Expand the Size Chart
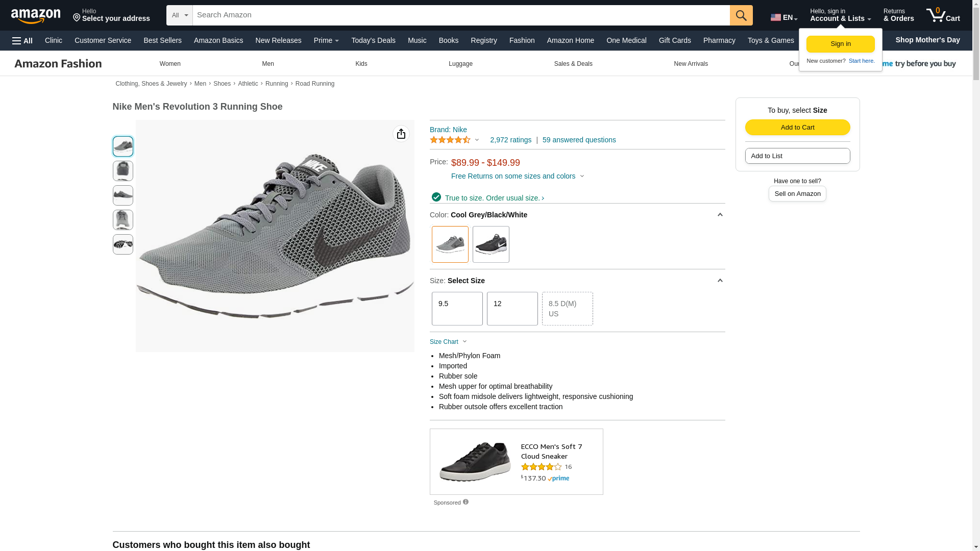Viewport: 980px width, 551px height. tap(448, 342)
